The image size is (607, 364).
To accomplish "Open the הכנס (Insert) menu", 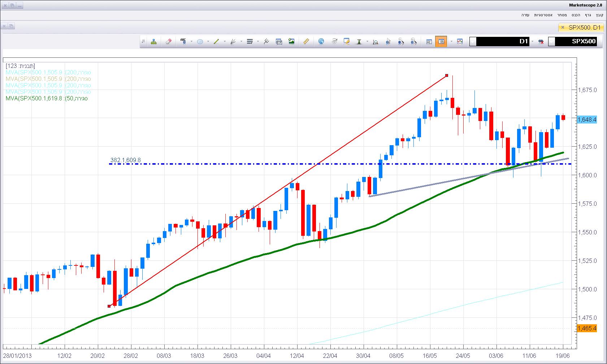I will point(576,15).
